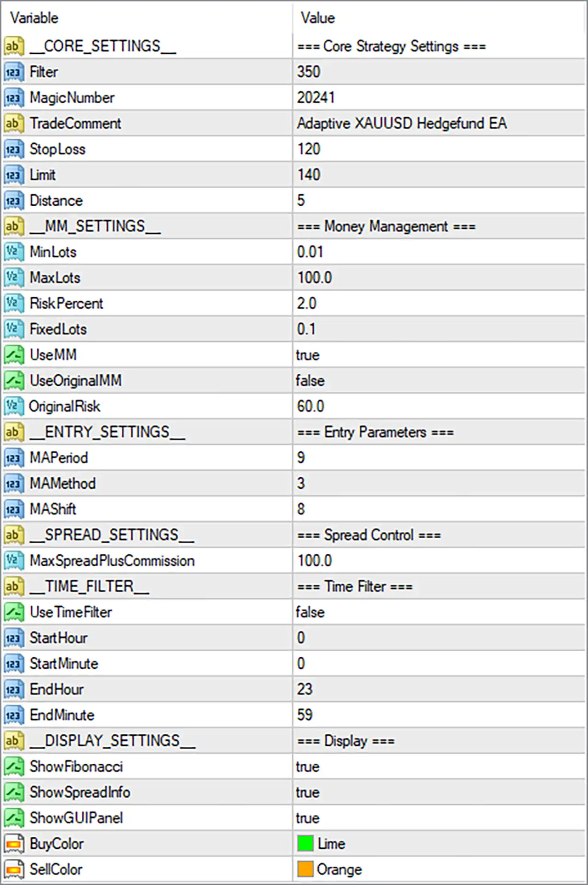Select the Filter value 350
The width and height of the screenshot is (588, 885).
point(309,72)
